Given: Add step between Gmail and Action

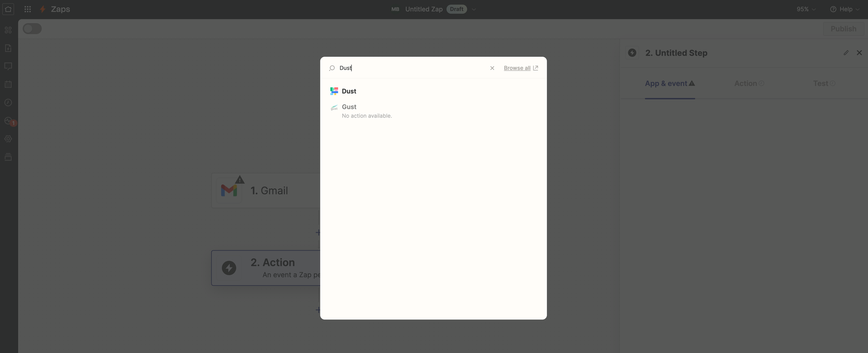Looking at the screenshot, I should click(x=318, y=232).
